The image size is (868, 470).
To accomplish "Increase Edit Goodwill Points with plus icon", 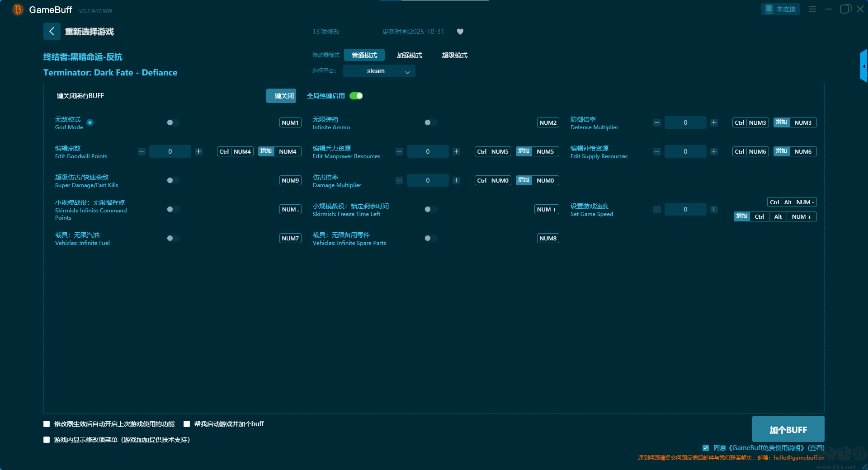I will click(198, 151).
